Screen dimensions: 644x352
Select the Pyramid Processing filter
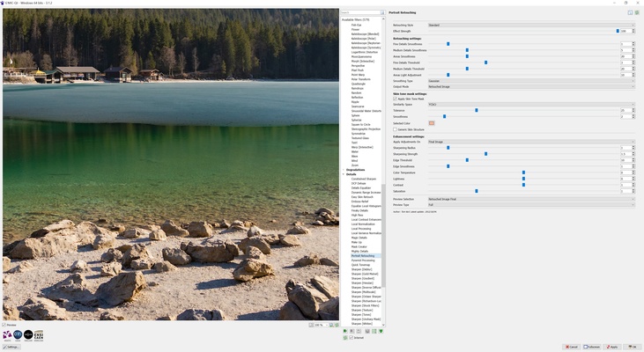coord(363,260)
